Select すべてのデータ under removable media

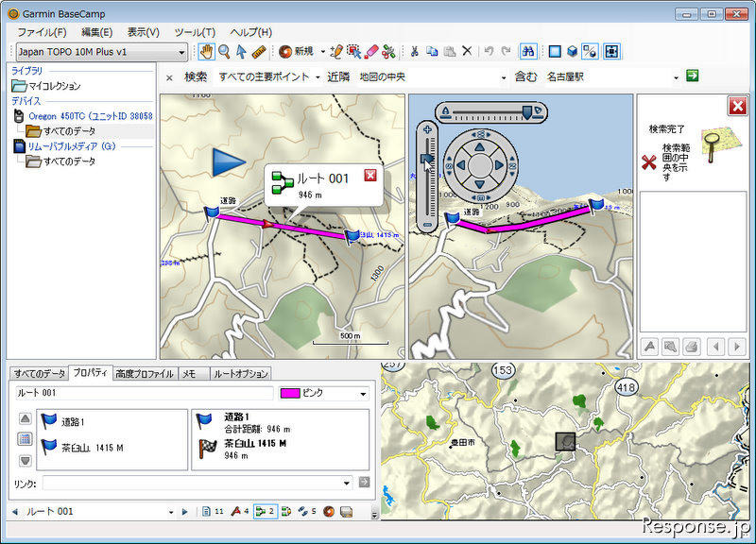point(60,161)
